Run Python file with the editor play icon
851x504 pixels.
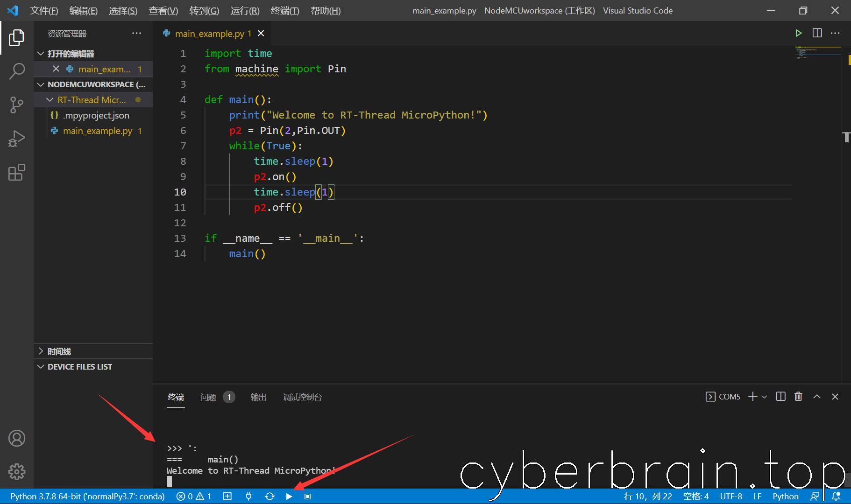[799, 33]
